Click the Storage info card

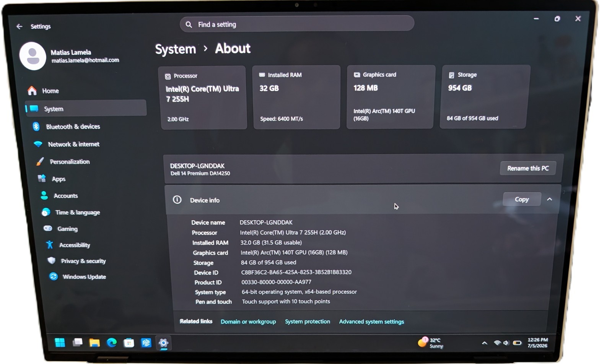485,97
